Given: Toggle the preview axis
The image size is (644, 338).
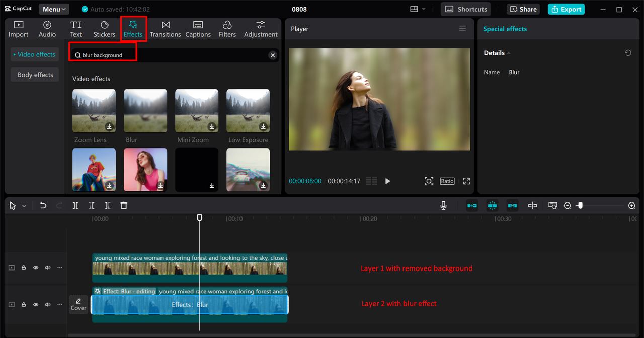Looking at the screenshot, I should 532,206.
